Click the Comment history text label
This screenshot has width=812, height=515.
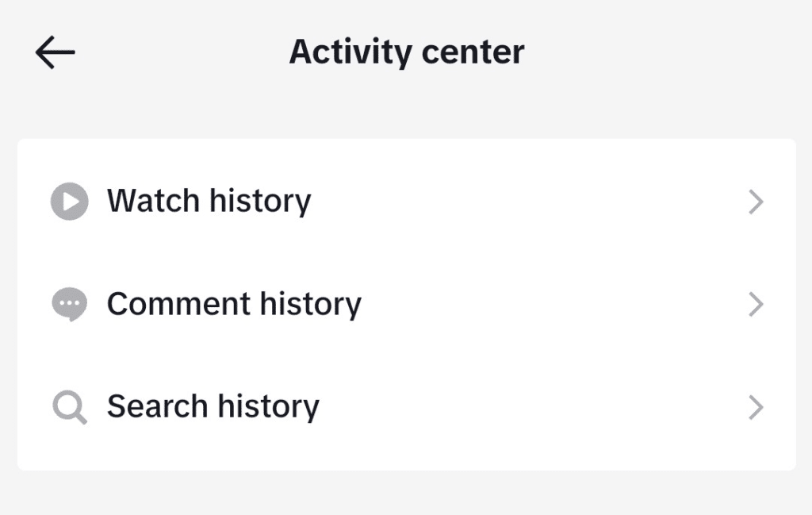click(235, 304)
